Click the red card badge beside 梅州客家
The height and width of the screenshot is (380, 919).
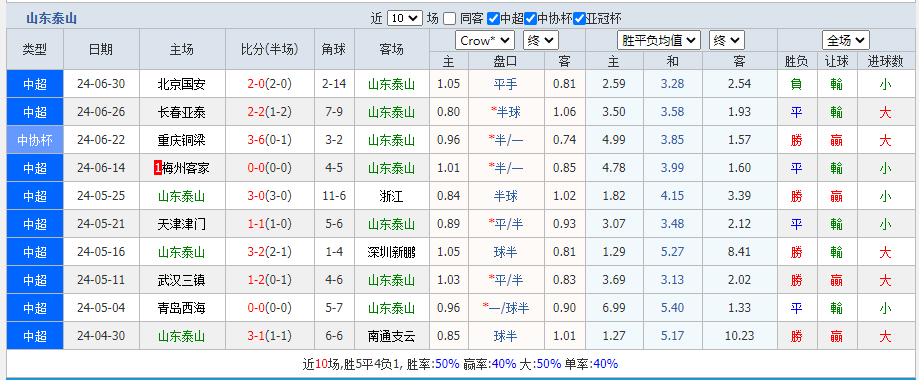click(x=157, y=168)
